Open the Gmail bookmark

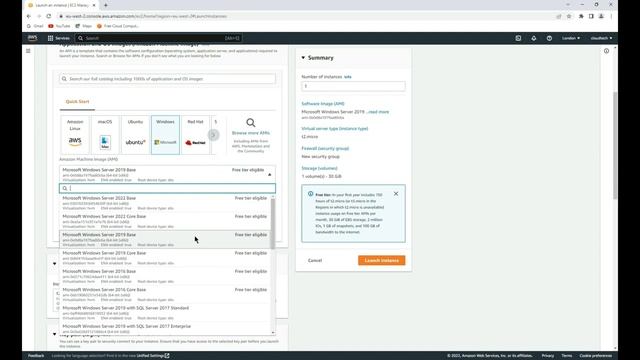tap(35, 26)
